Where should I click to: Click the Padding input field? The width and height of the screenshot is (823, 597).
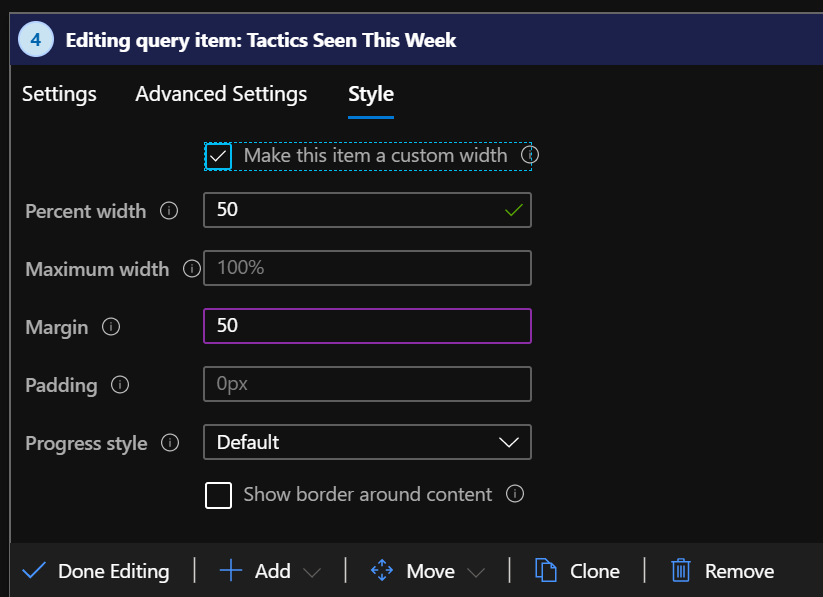[x=367, y=384]
